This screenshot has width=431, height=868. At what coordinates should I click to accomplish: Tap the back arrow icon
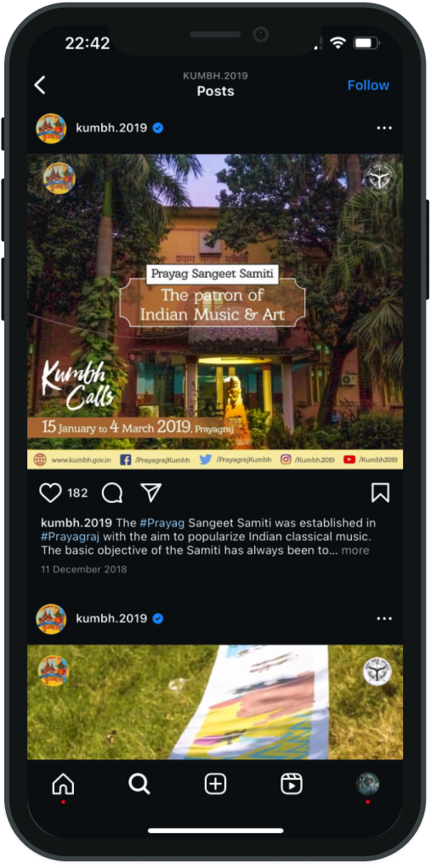[40, 85]
